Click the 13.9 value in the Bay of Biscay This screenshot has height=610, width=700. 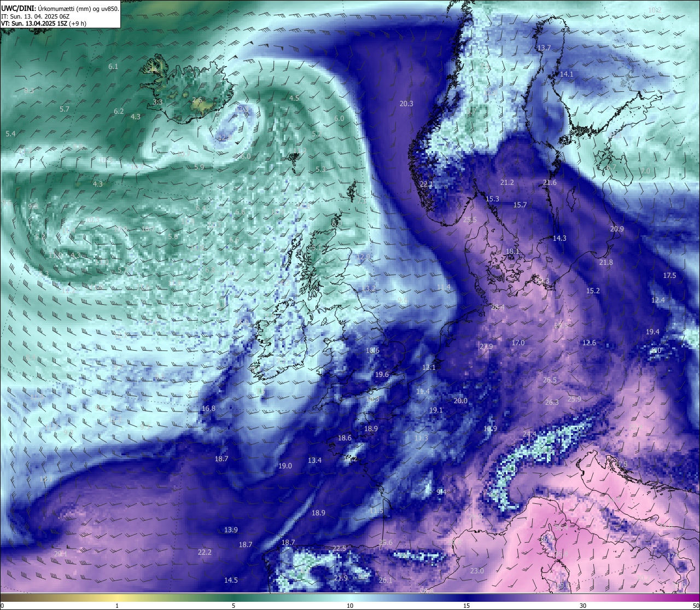tap(231, 530)
